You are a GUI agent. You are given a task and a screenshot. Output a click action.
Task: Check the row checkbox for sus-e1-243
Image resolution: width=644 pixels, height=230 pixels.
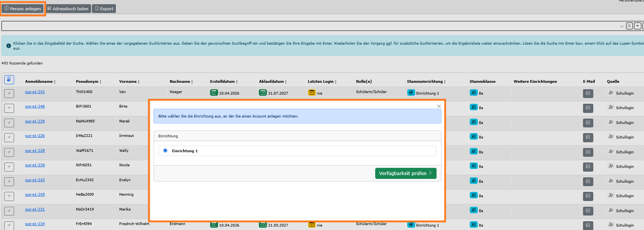(x=9, y=182)
